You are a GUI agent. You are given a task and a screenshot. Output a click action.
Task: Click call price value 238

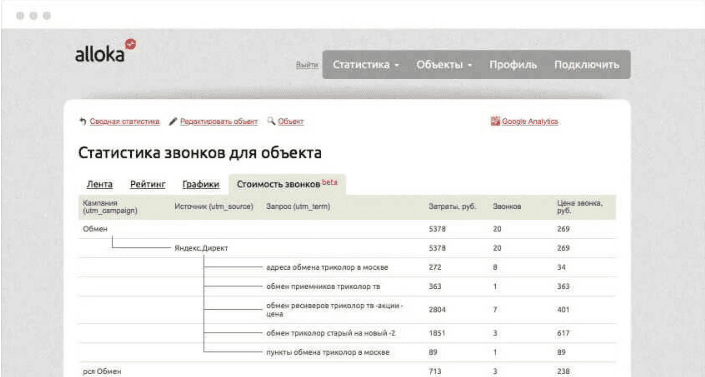click(563, 371)
